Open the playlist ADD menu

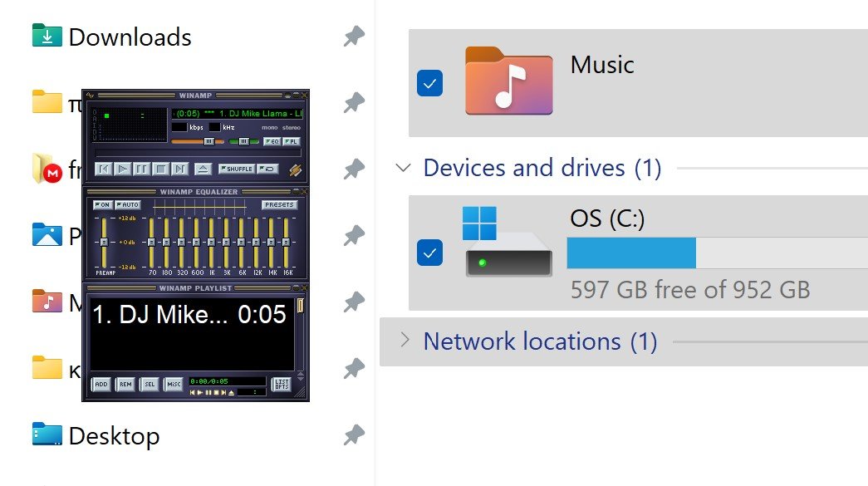click(x=101, y=384)
